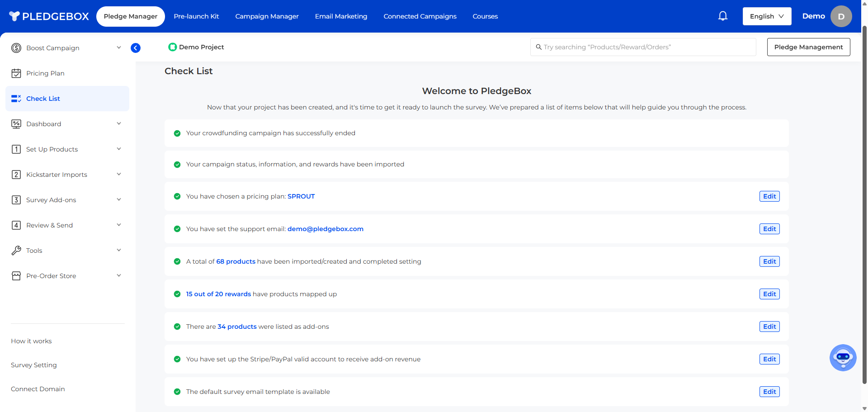Switch to the Campaign Manager tab
Image resolution: width=868 pixels, height=412 pixels.
[x=267, y=16]
